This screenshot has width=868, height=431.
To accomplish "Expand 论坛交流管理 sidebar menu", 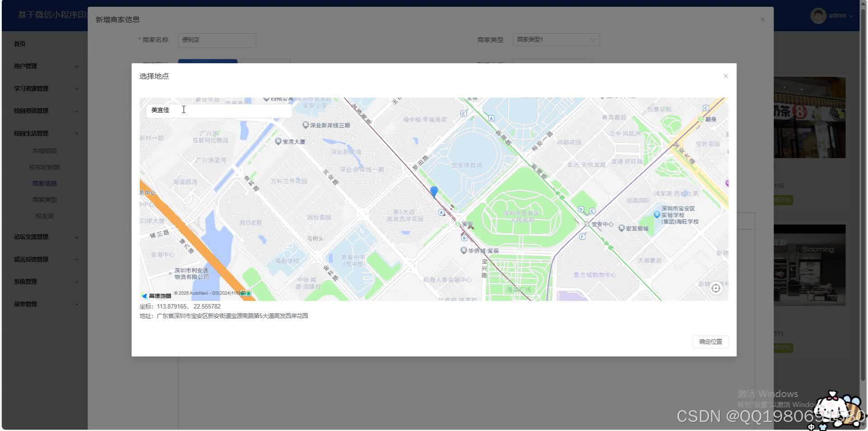I will tap(45, 237).
